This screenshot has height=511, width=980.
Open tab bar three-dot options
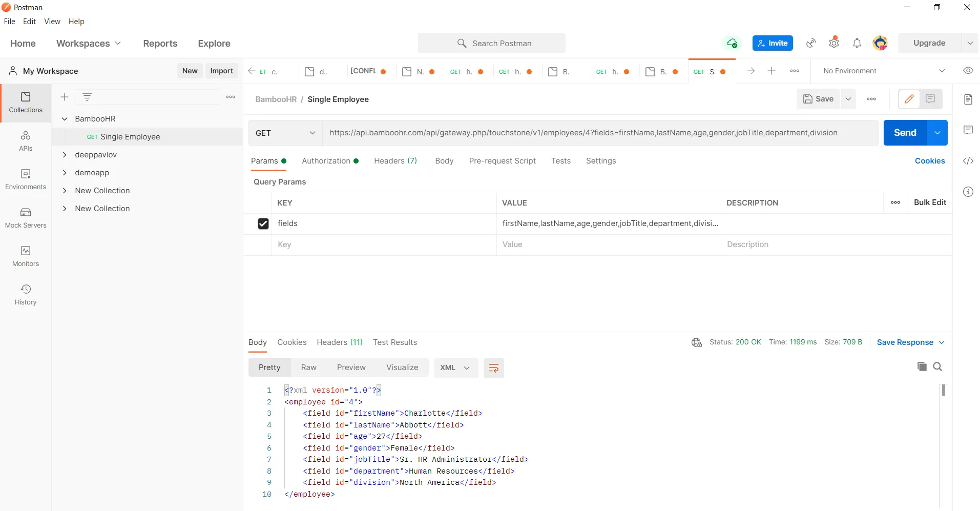click(x=795, y=71)
